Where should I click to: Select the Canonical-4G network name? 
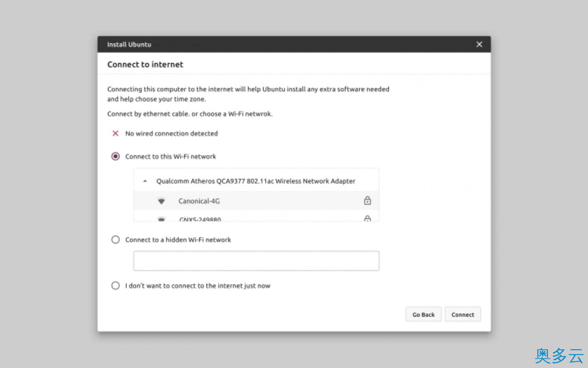tap(199, 201)
